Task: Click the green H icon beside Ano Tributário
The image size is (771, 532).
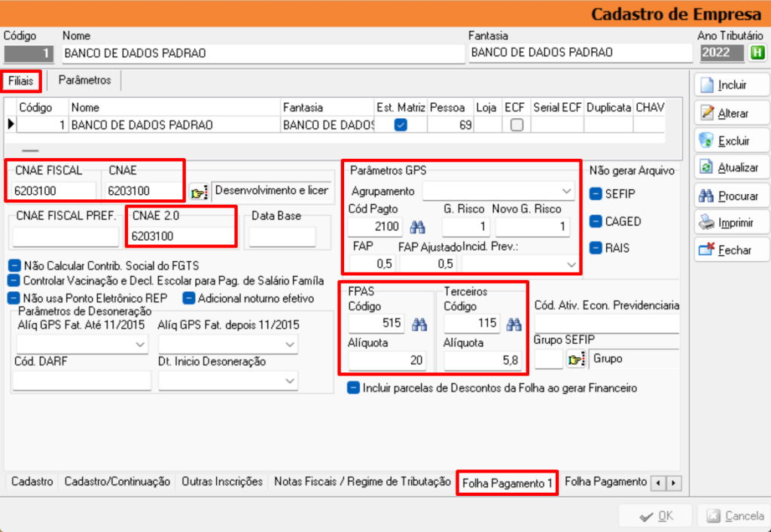Action: (x=757, y=53)
